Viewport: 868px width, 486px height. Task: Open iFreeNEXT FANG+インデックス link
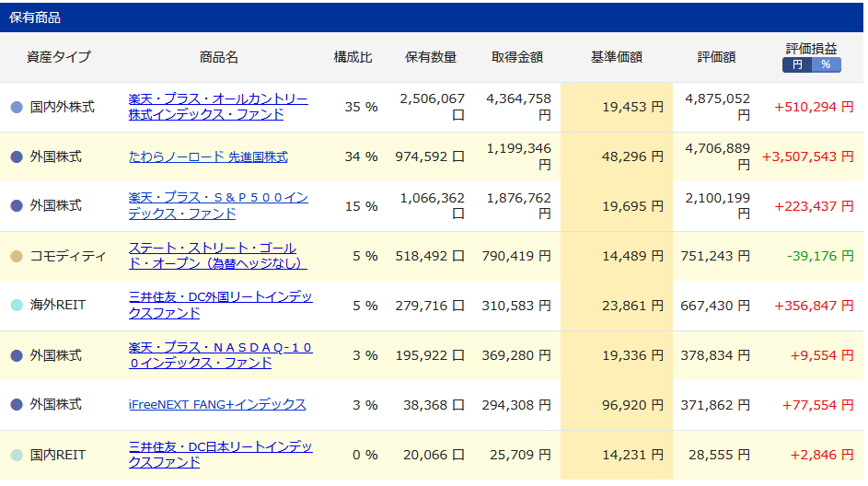point(217,405)
